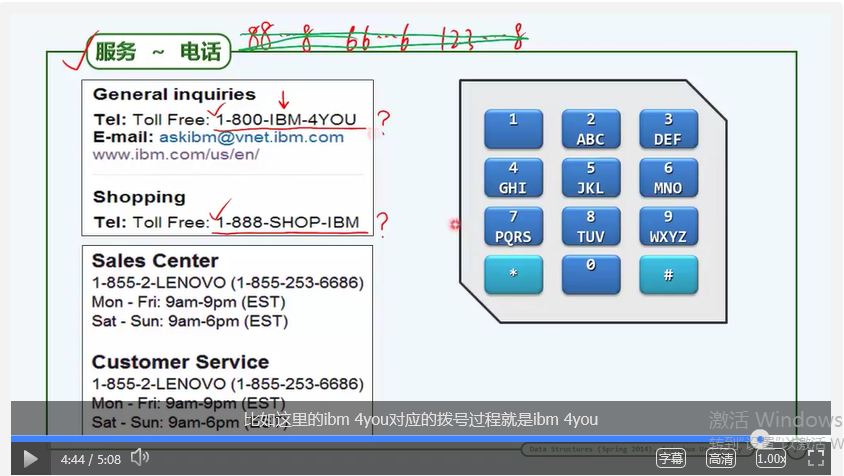
Task: Click the 1-888-SHOP-IBM phone number
Action: coord(287,222)
